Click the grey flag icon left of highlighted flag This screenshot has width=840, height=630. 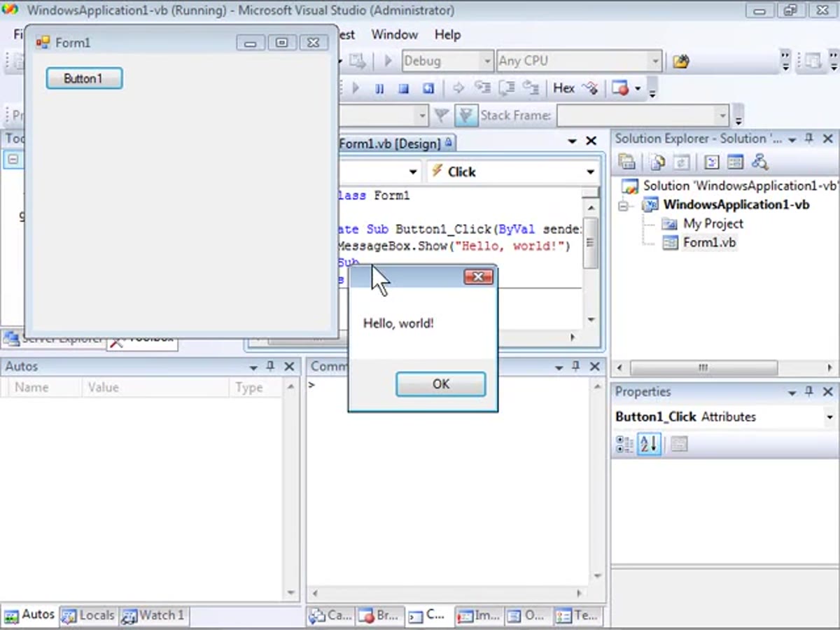tap(441, 115)
